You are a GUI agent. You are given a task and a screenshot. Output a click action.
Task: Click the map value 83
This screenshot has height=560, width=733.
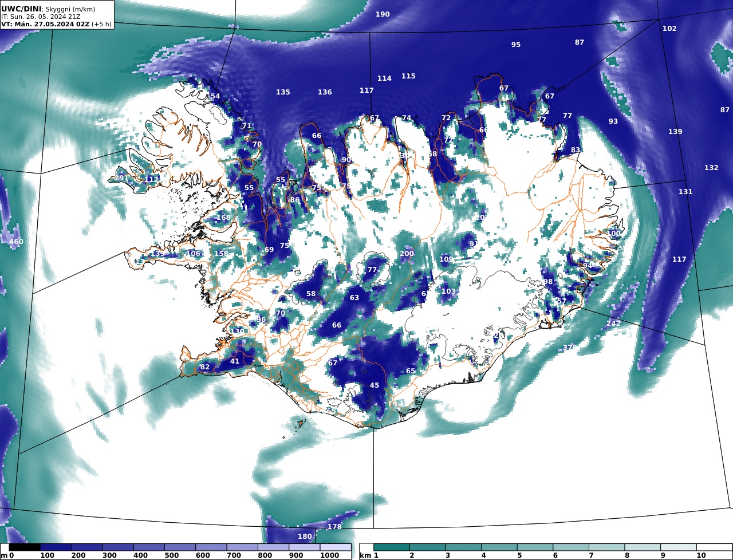576,150
